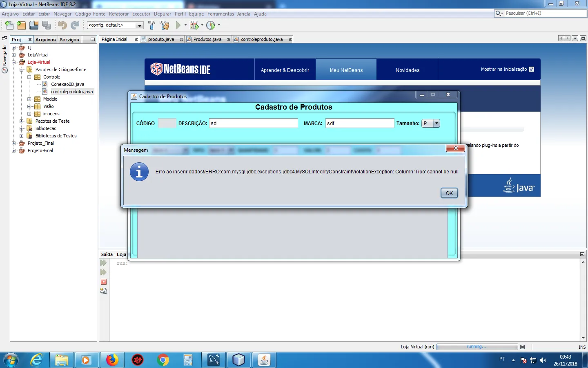Click the New Project toolbar icon
This screenshot has width=588, height=368.
[21, 25]
